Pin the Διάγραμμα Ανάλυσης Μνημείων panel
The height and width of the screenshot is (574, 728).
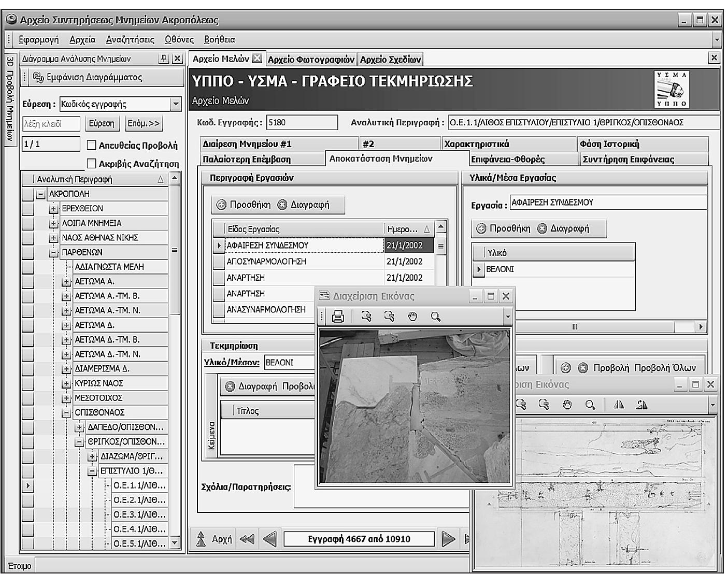[x=164, y=59]
